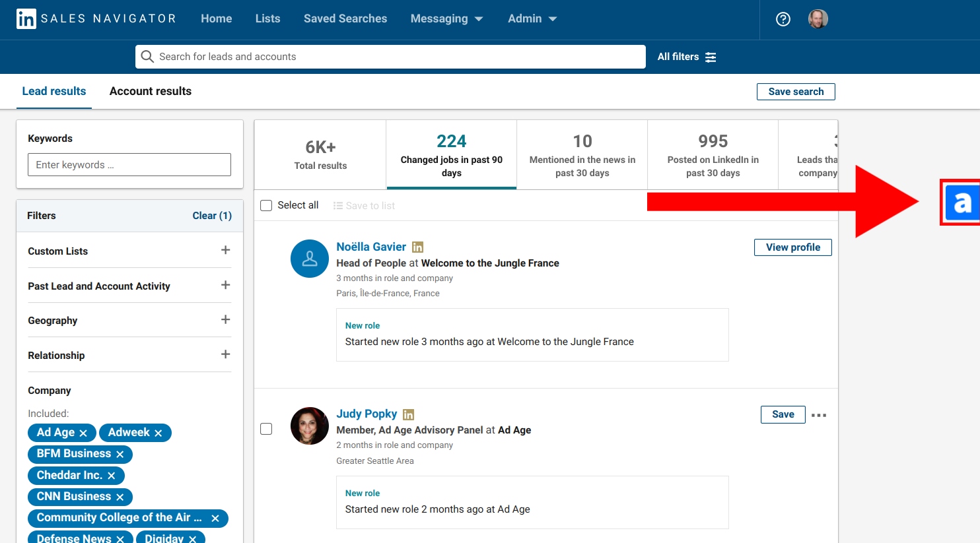Click New role card for Judy Popky
This screenshot has width=980, height=543.
click(532, 502)
